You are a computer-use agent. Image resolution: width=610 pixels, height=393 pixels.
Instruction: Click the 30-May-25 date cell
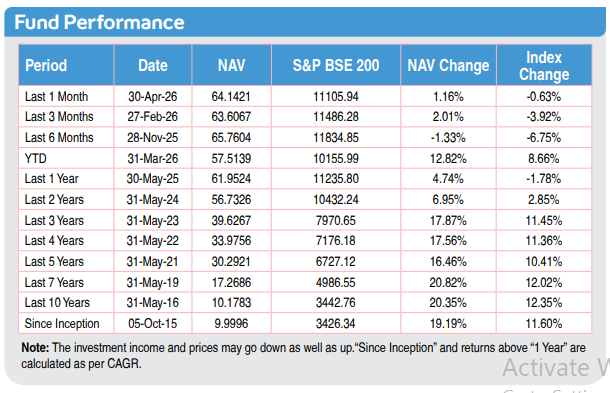point(152,179)
